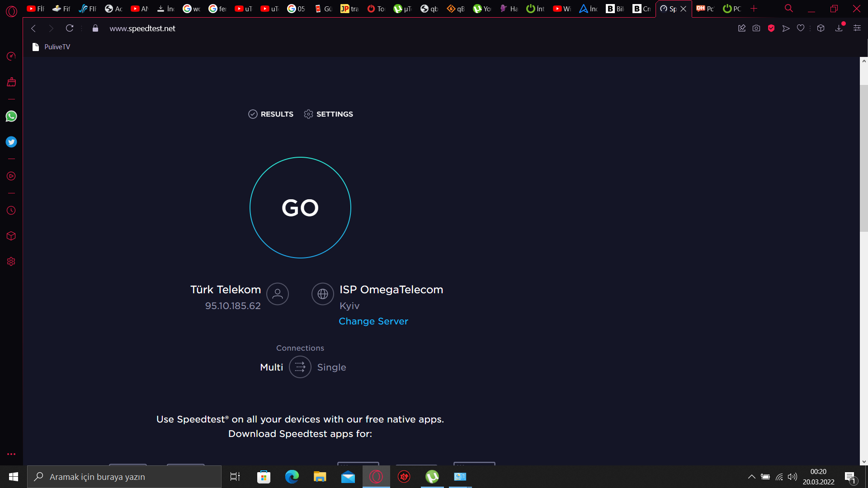Open the downloads icon in the toolbar
Image resolution: width=868 pixels, height=488 pixels.
click(839, 28)
